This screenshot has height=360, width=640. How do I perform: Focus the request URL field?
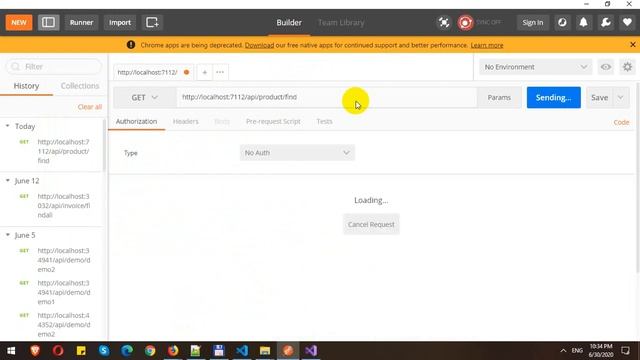(x=327, y=98)
